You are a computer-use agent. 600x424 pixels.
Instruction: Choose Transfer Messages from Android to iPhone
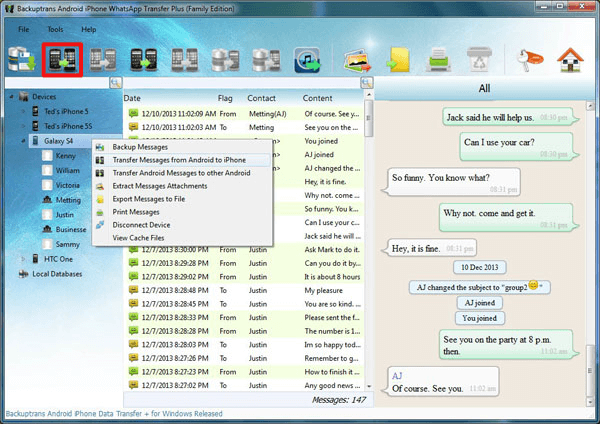pyautogui.click(x=177, y=160)
